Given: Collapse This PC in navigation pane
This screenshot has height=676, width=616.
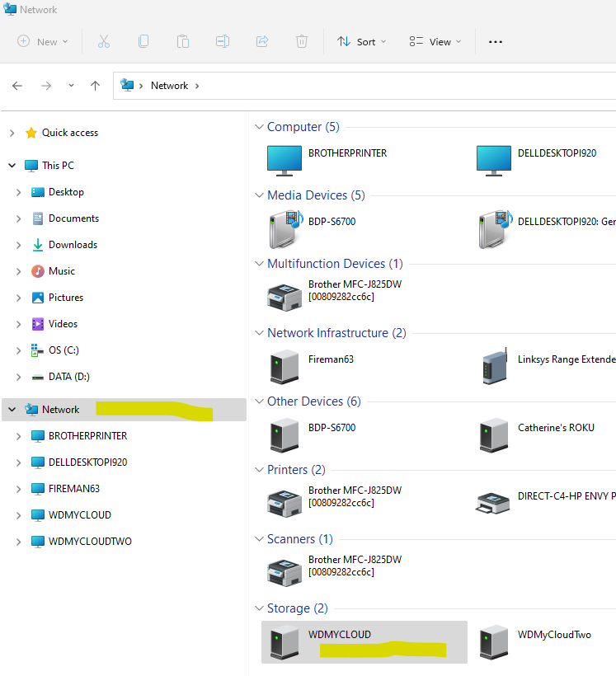Looking at the screenshot, I should tap(12, 166).
